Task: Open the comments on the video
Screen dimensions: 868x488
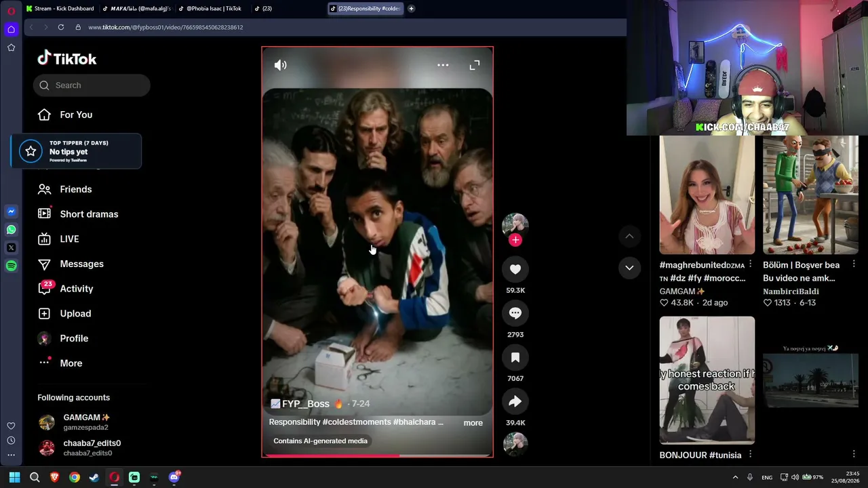Action: [515, 313]
